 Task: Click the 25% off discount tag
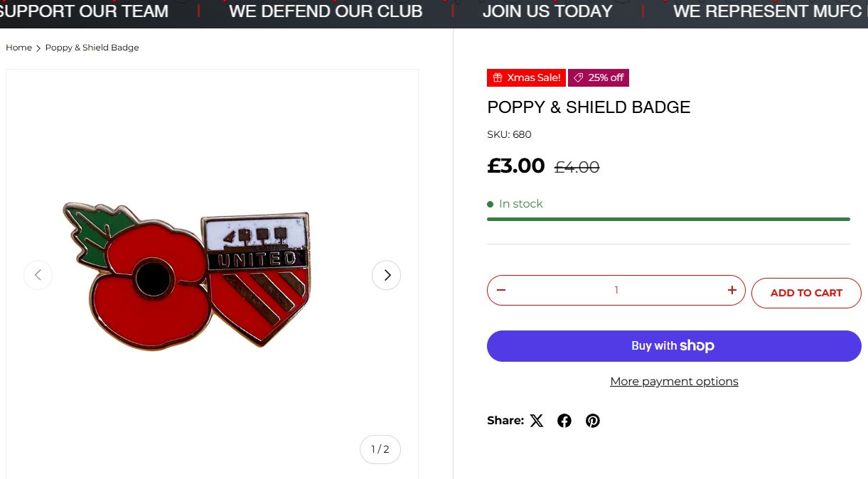pos(599,77)
